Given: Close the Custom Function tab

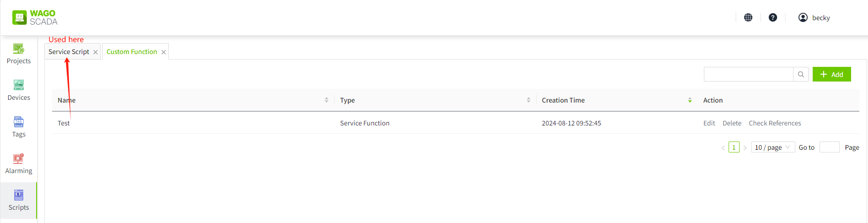Looking at the screenshot, I should click(164, 52).
